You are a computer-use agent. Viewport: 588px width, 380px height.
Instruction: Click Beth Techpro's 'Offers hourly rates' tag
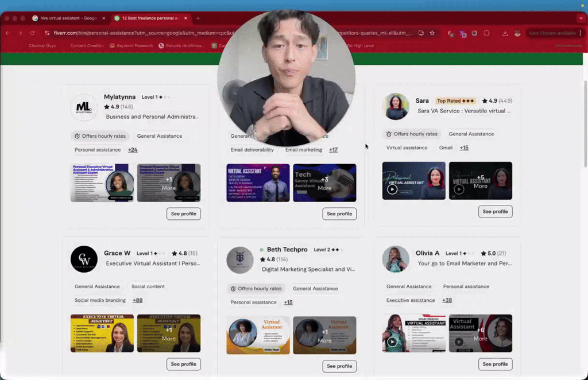[x=256, y=289]
